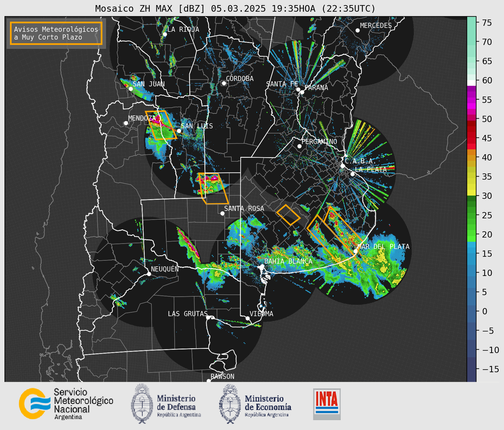Click the white dot marking Neuquén

149,274
